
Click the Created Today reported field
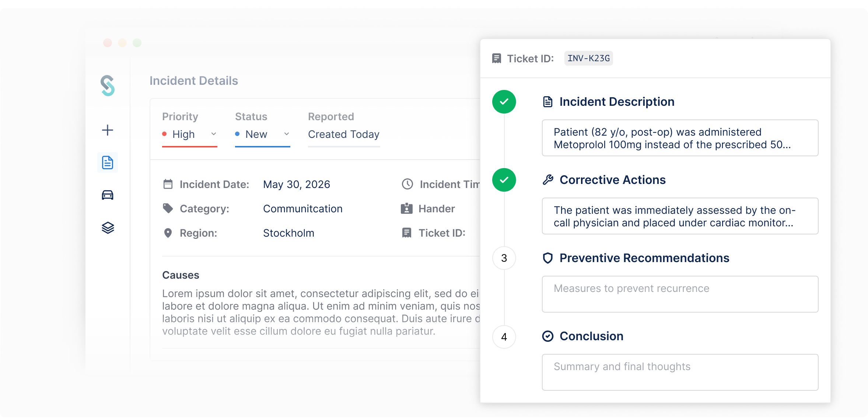point(344,135)
